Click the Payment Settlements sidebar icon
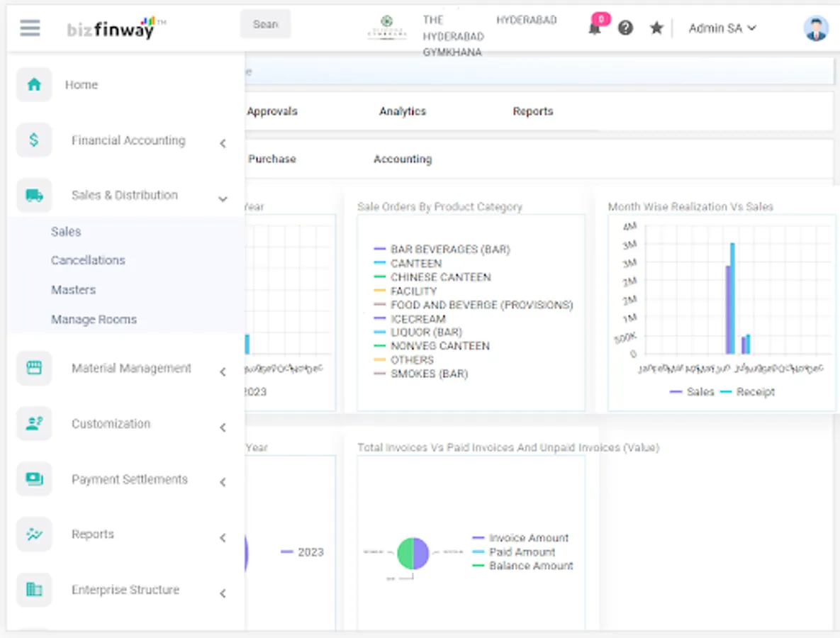The image size is (840, 638). pyautogui.click(x=34, y=479)
